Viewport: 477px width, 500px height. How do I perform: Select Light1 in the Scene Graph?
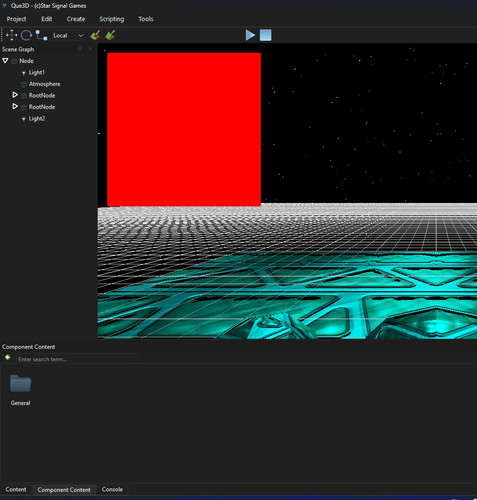(x=36, y=72)
